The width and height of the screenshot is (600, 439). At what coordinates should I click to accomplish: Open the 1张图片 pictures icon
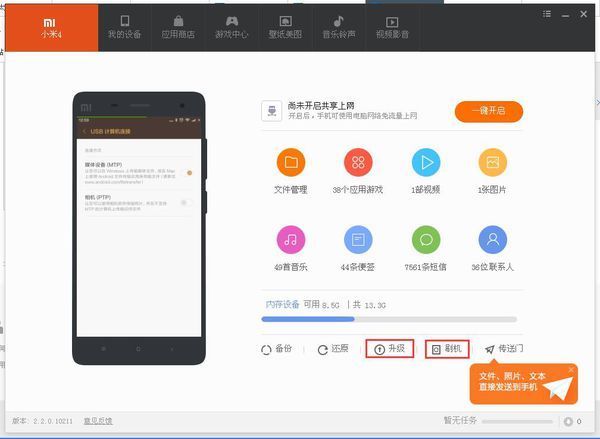click(492, 162)
